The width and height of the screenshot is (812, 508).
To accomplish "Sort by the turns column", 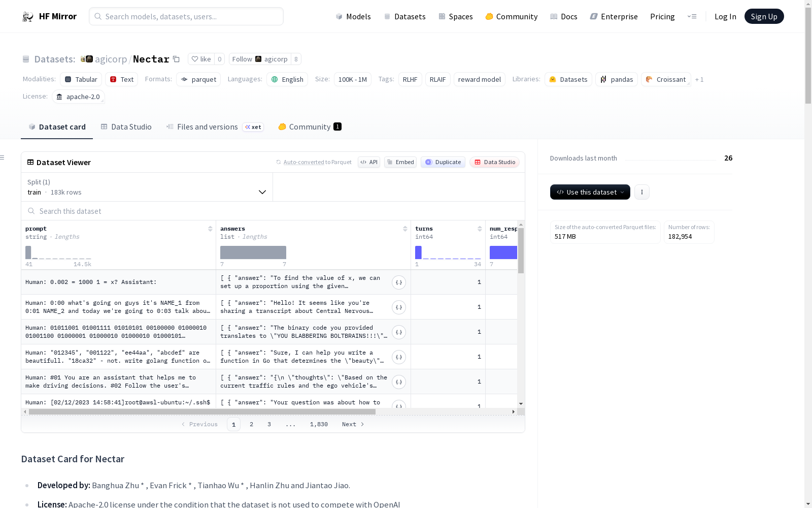I will point(480,229).
